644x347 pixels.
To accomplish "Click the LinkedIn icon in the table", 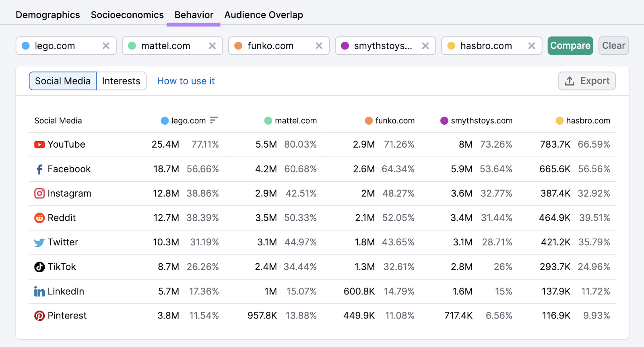I will click(39, 292).
